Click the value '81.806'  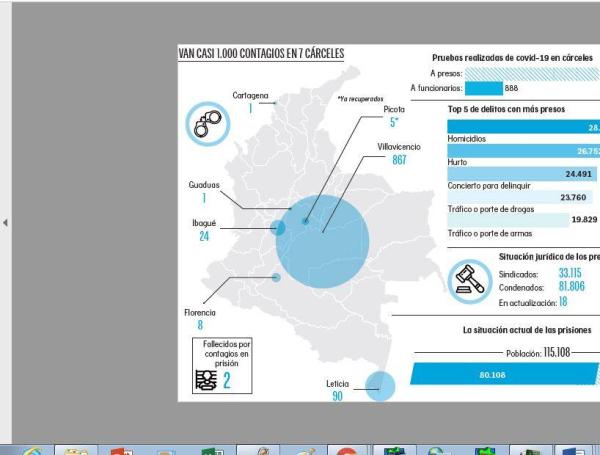(x=572, y=286)
